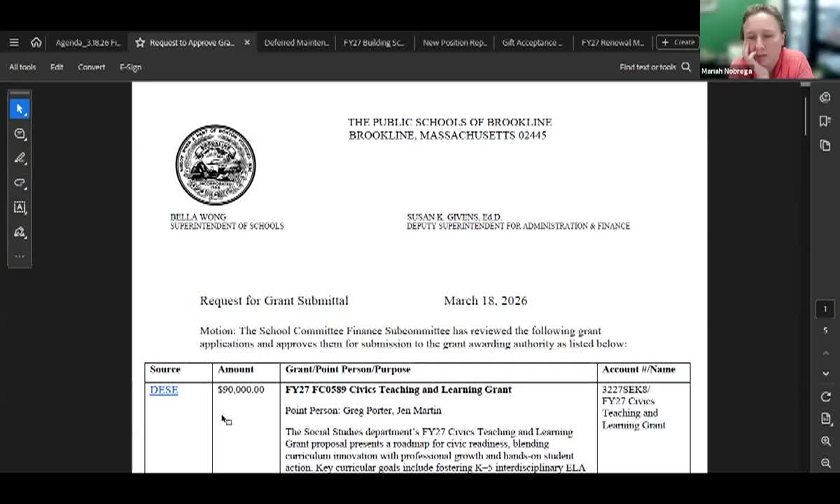Expand hidden tools via the ellipsis
Screen dimensions: 840x504
click(x=20, y=256)
